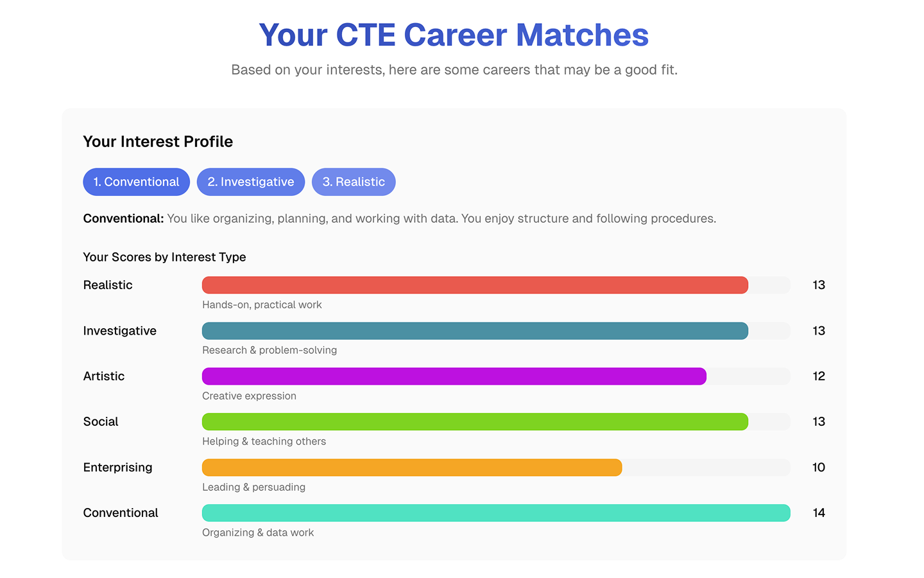Select the 'Your CTE Career Matches' heading
This screenshot has height=578, width=924.
tap(453, 35)
